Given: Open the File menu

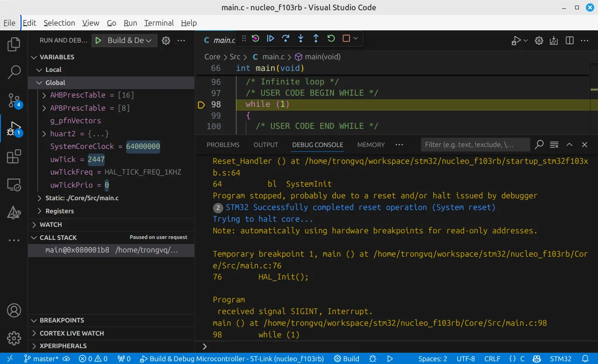Looking at the screenshot, I should coord(9,23).
